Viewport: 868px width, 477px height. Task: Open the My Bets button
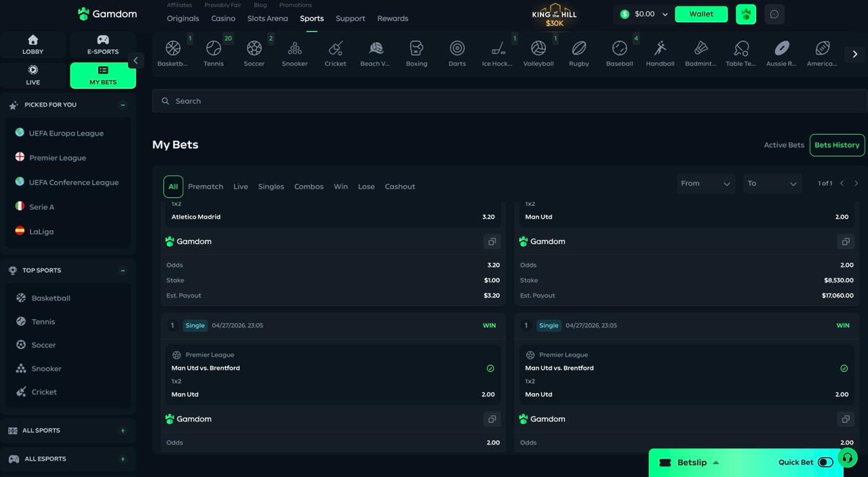click(103, 75)
